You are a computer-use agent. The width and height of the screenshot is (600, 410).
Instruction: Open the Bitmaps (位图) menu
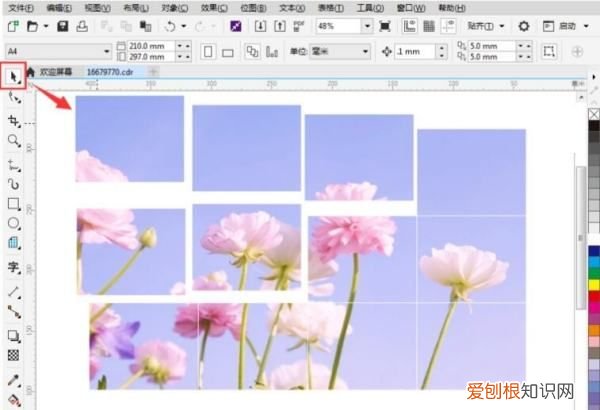[x=253, y=8]
